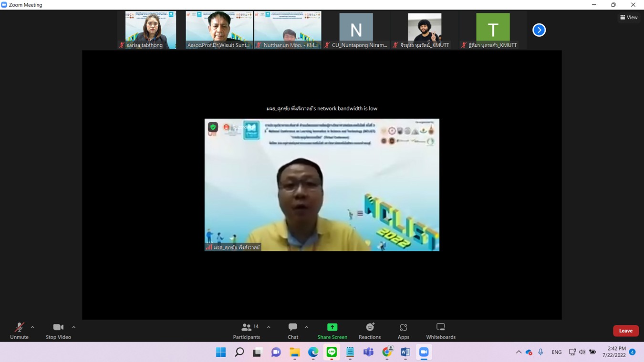Select the CU_Nuntapong participant tile
Image resolution: width=644 pixels, height=362 pixels.
pyautogui.click(x=356, y=30)
